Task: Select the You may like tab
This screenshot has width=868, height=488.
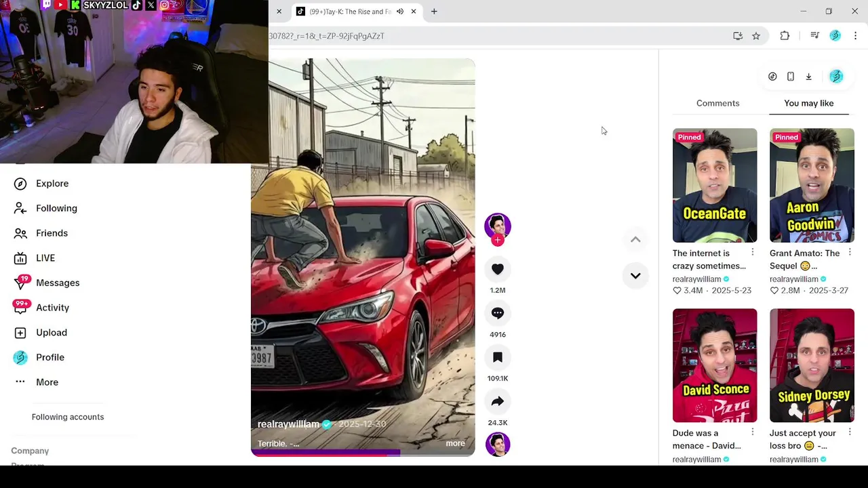Action: pyautogui.click(x=809, y=103)
